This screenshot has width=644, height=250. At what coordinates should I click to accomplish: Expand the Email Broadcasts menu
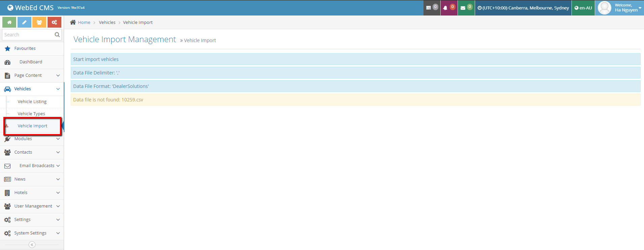32,166
